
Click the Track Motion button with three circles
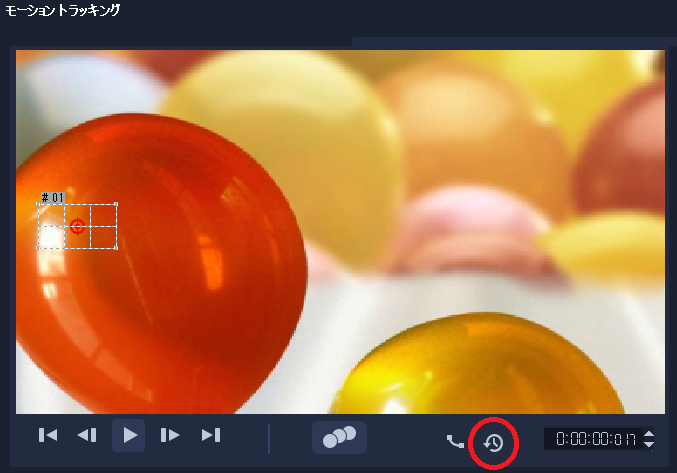339,437
